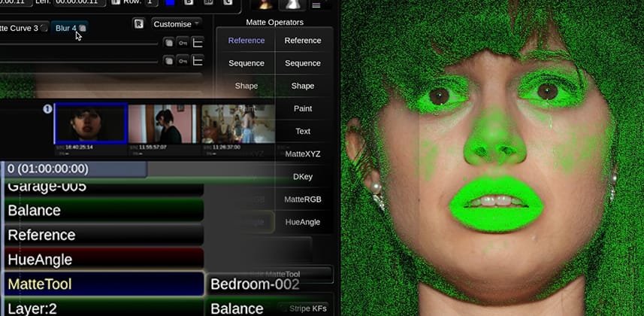Click the white matte silhouette icon at top
This screenshot has height=316, width=644.
click(293, 5)
